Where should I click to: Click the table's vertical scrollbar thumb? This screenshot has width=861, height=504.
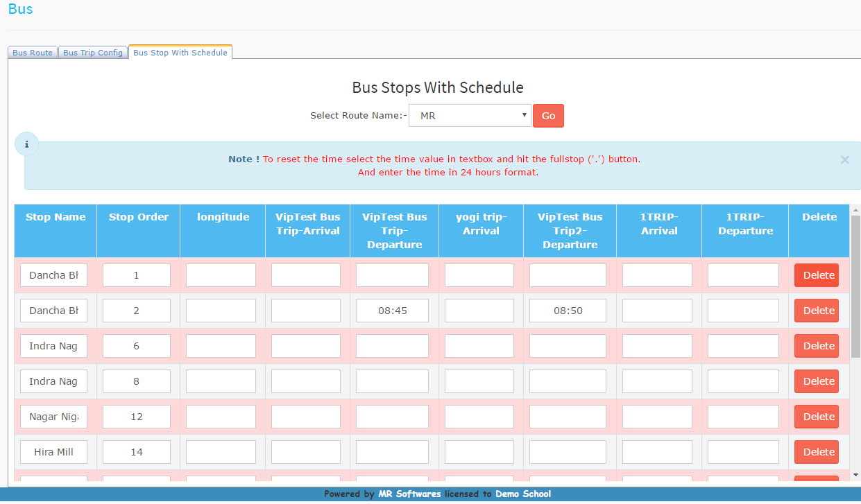pyautogui.click(x=855, y=284)
